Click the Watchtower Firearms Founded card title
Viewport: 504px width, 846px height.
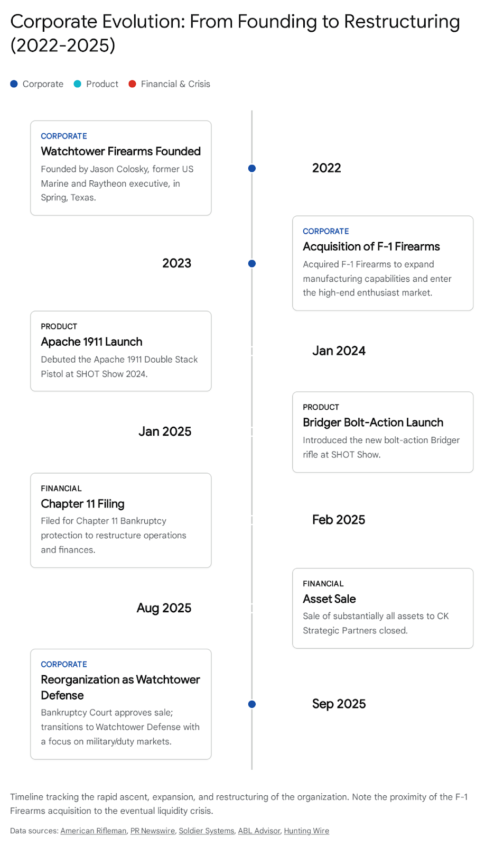point(121,152)
